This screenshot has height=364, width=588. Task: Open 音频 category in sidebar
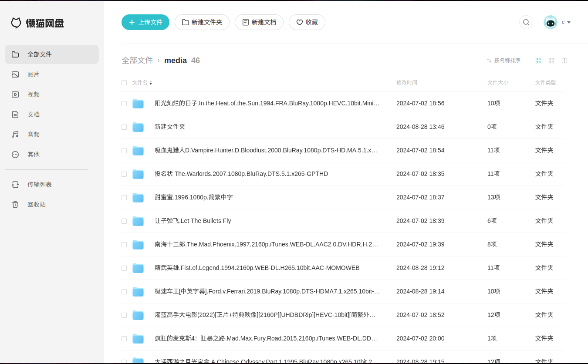tap(52, 135)
